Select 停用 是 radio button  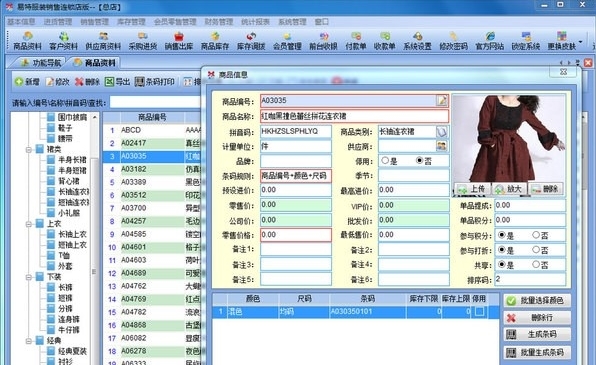coord(385,160)
